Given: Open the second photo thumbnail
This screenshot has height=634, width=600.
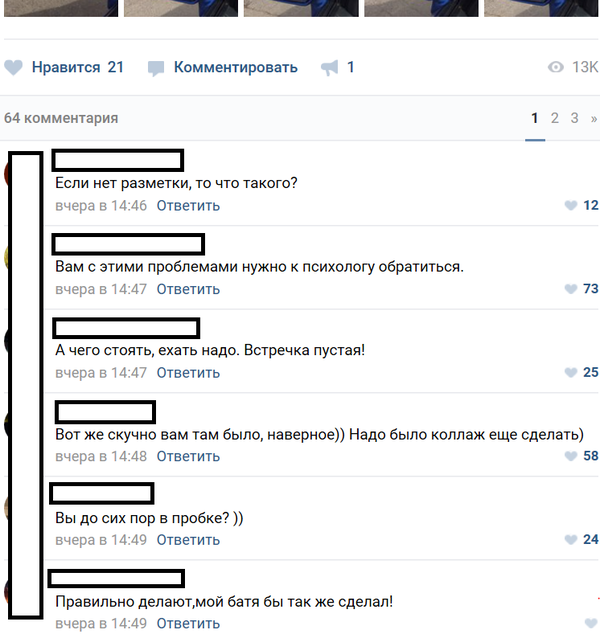Looking at the screenshot, I should [x=181, y=8].
